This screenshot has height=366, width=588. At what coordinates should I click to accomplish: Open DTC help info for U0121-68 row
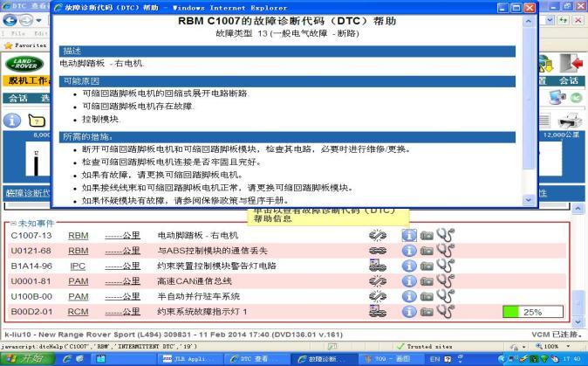coord(409,251)
